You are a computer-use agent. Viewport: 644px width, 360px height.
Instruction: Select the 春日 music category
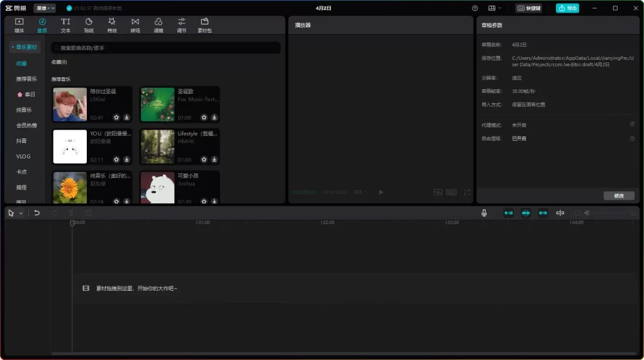[x=26, y=94]
